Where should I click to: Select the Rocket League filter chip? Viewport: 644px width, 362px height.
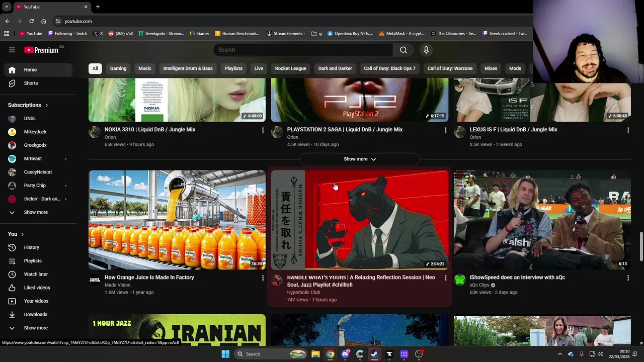pyautogui.click(x=290, y=68)
